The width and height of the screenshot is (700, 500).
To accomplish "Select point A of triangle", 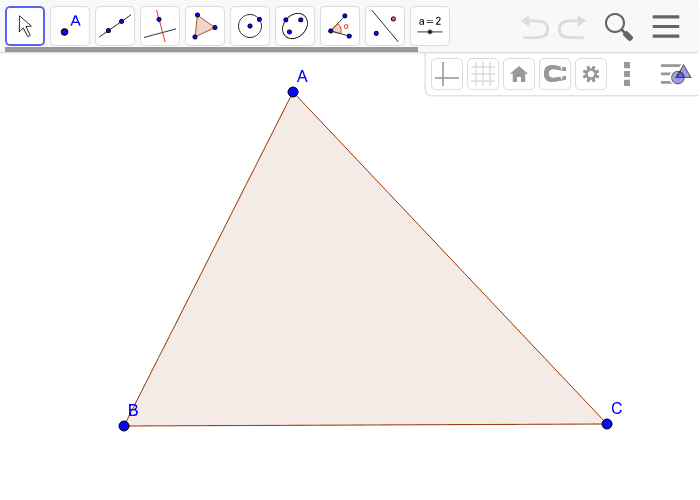I will click(293, 92).
